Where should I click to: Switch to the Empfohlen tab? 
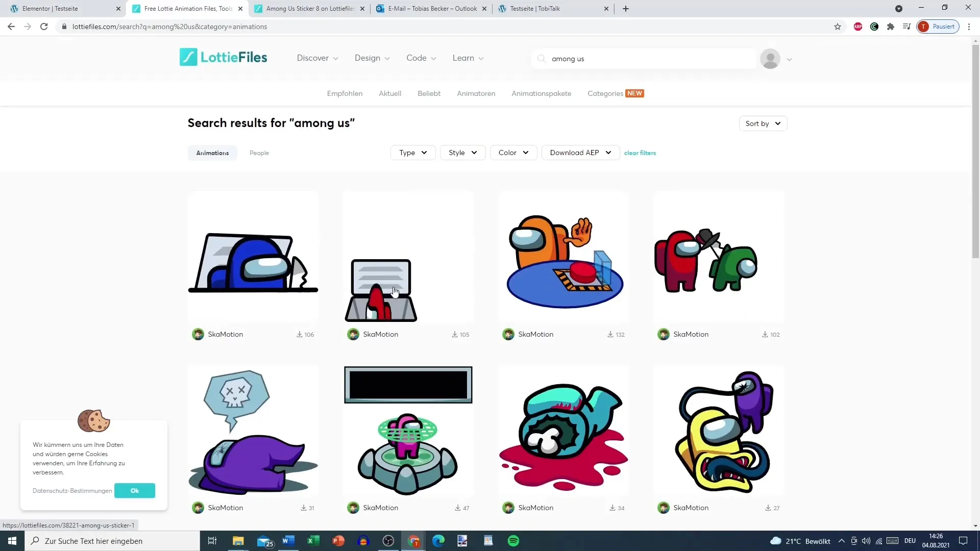tap(345, 93)
